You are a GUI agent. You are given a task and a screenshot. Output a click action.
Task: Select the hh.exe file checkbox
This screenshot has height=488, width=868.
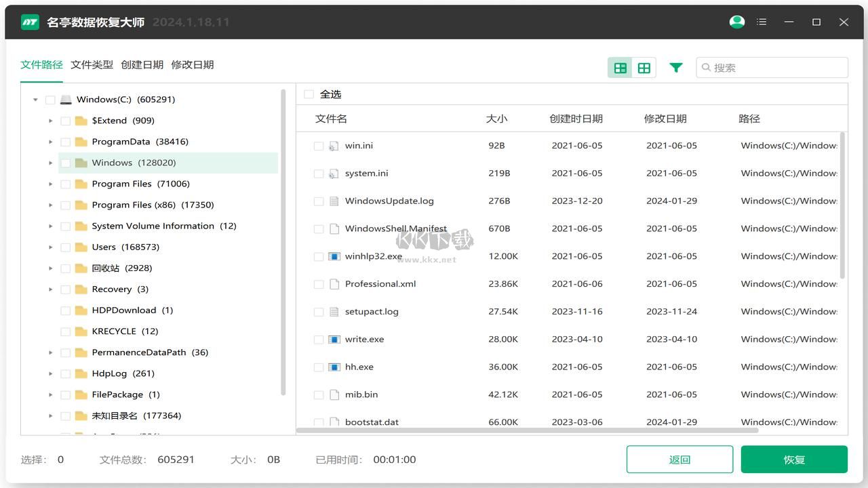319,367
